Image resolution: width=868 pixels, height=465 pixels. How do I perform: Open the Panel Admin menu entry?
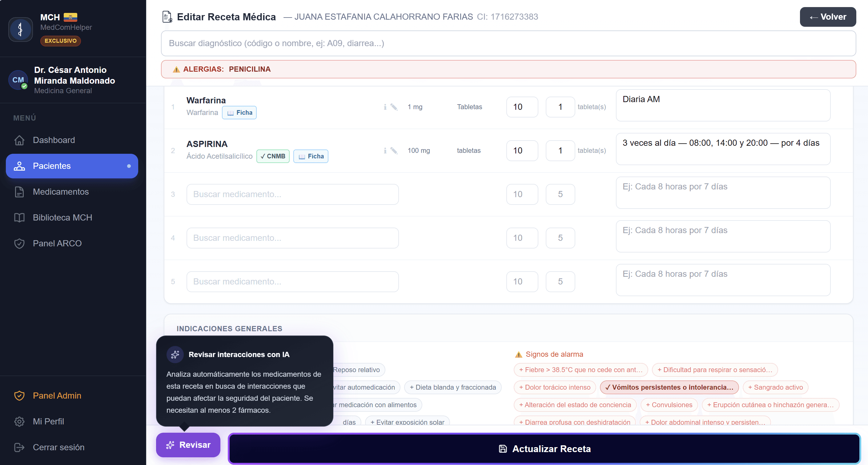point(57,395)
